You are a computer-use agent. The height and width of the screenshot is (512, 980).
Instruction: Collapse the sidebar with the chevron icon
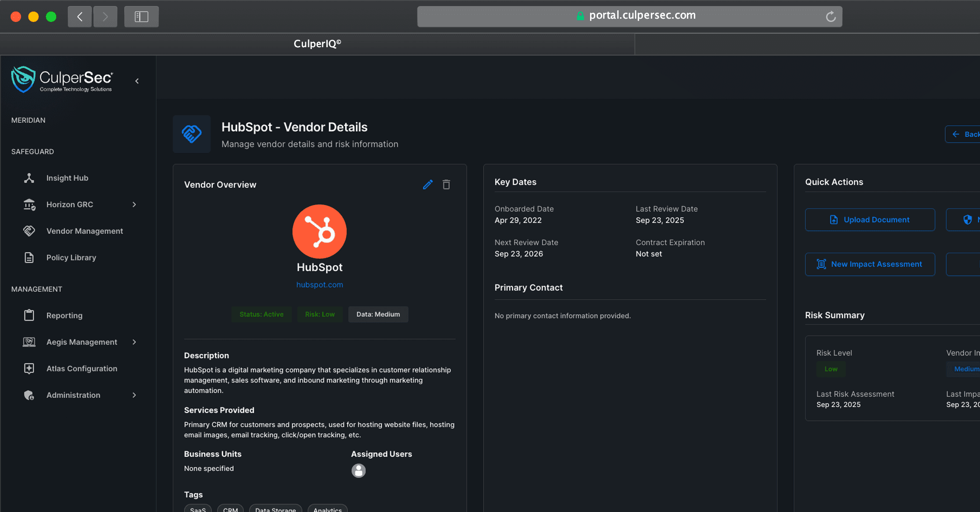click(137, 81)
